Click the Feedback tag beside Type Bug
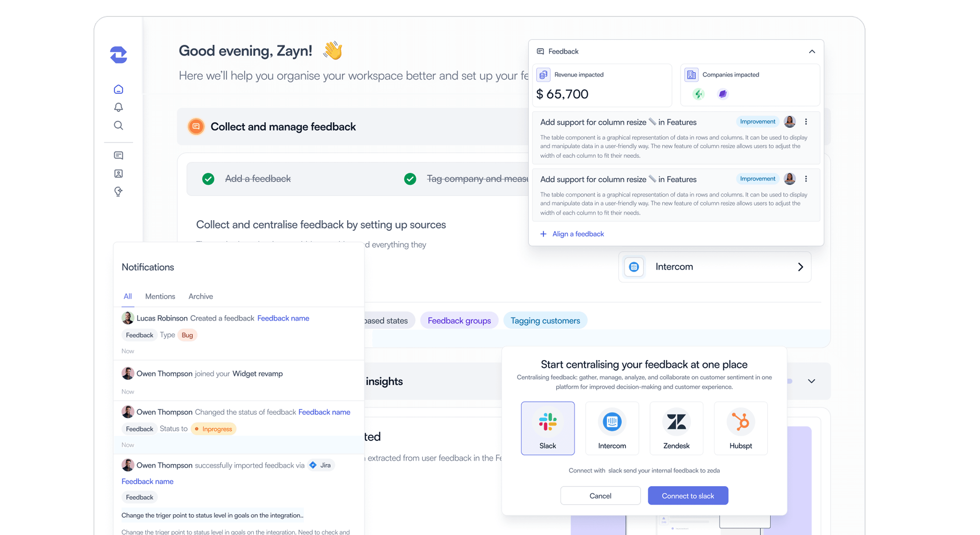The height and width of the screenshot is (535, 980). (139, 335)
